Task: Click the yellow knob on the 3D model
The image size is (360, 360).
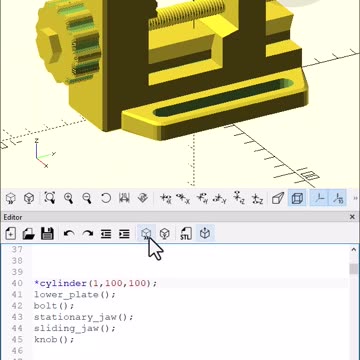Action: [x=68, y=43]
